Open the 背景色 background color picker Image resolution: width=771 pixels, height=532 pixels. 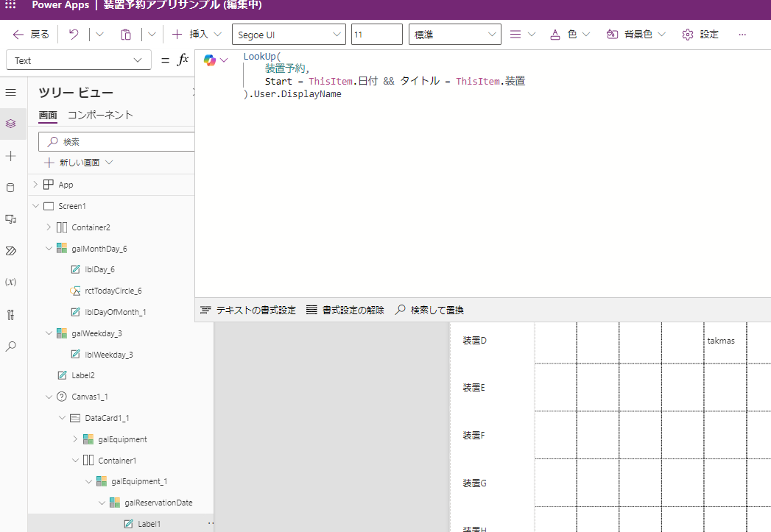coord(636,35)
